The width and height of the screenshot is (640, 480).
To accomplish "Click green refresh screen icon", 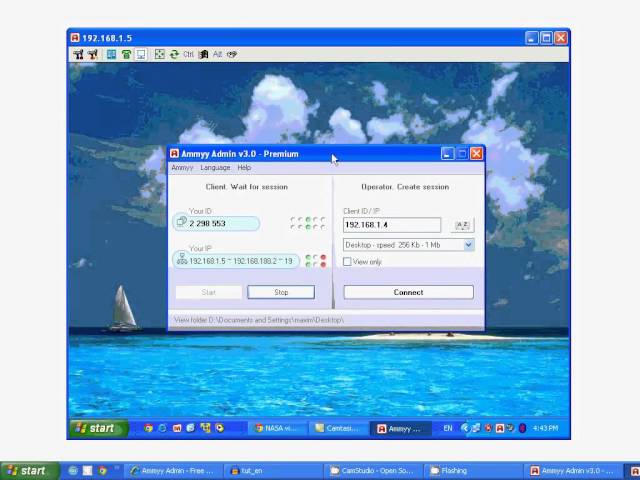I will click(x=174, y=54).
